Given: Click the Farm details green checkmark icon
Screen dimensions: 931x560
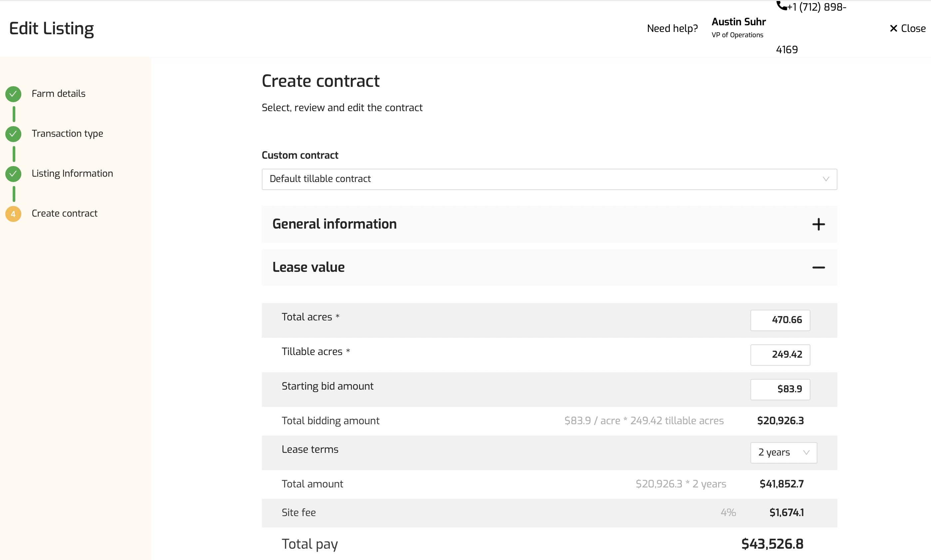Looking at the screenshot, I should (13, 94).
